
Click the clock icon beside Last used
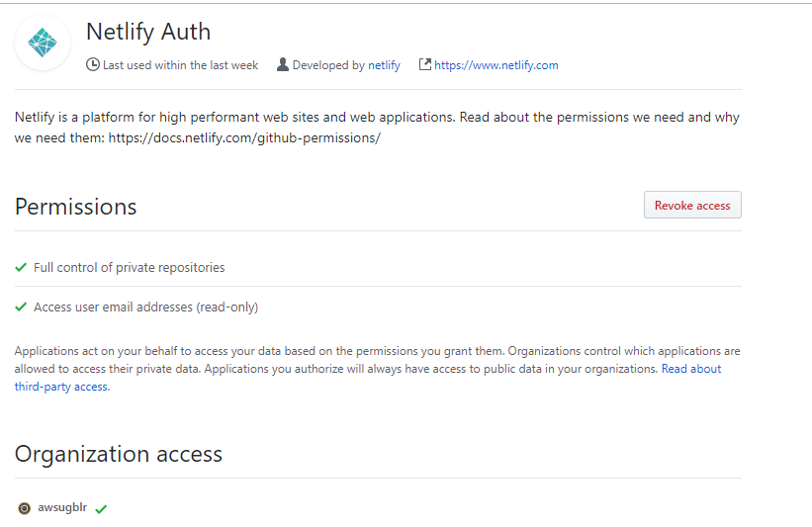click(93, 64)
